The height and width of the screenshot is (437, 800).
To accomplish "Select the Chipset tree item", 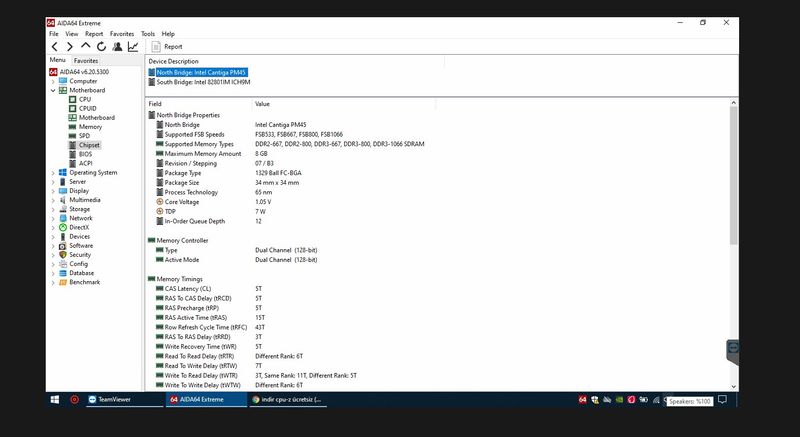I will (85, 145).
